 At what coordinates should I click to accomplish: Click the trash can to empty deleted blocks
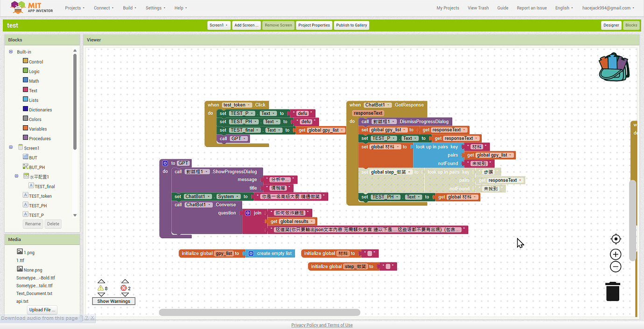coord(612,291)
